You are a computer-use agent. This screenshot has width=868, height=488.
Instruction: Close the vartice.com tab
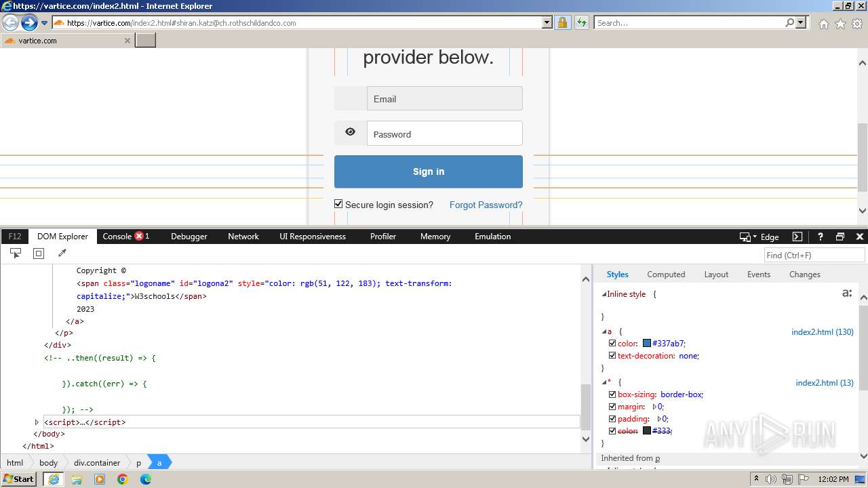coord(127,41)
